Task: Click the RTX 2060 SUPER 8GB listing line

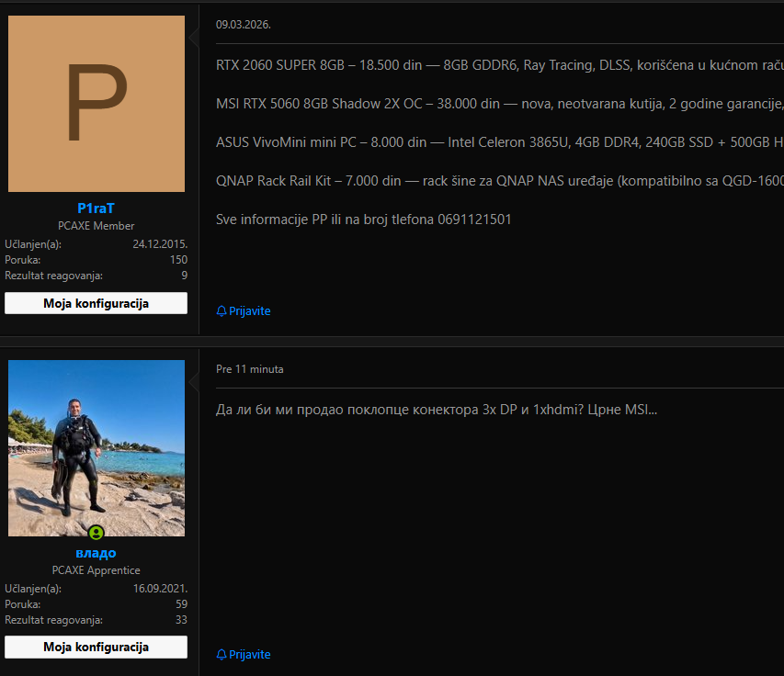Action: click(500, 65)
